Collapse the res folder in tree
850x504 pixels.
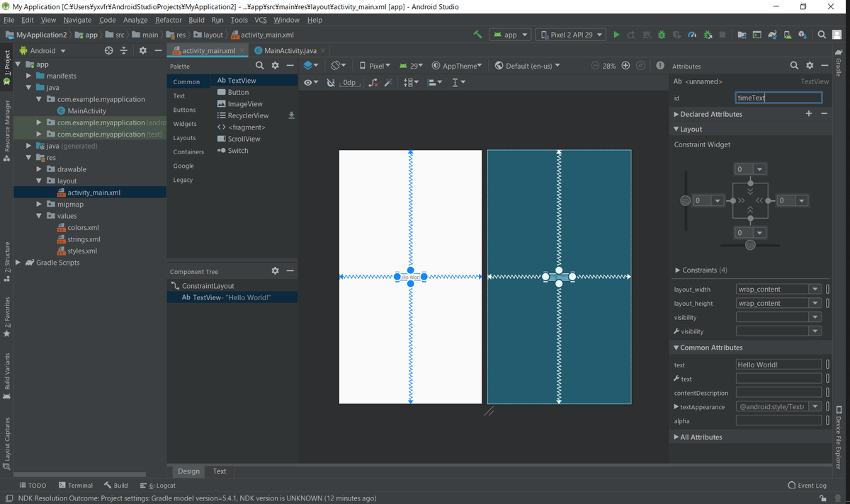tap(29, 157)
